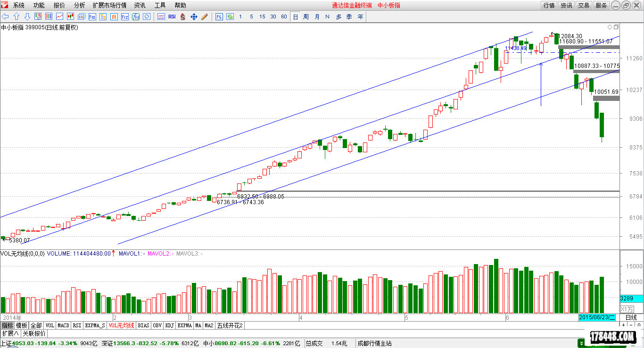Switch to the EXPMA_S indicator tab
644x348 pixels.
pyautogui.click(x=95, y=325)
